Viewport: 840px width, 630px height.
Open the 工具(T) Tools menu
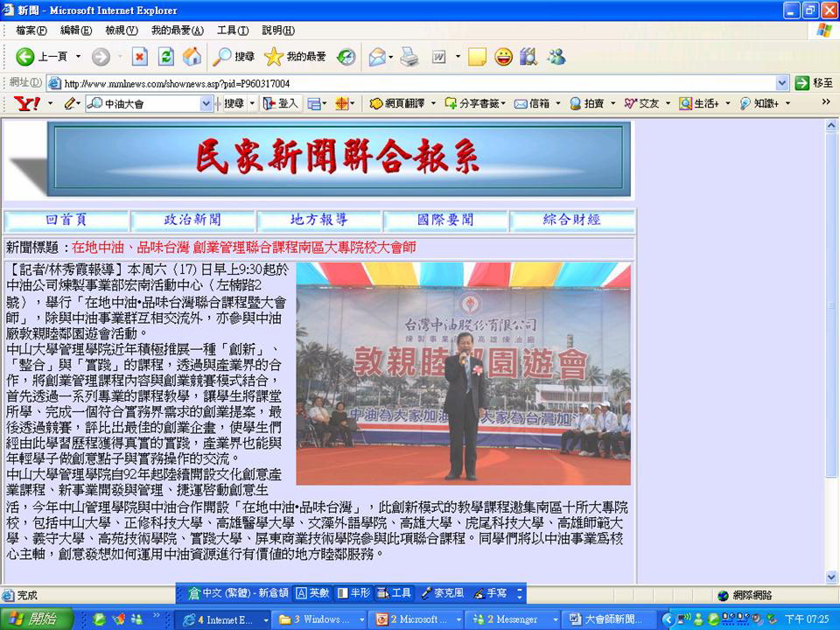233,31
